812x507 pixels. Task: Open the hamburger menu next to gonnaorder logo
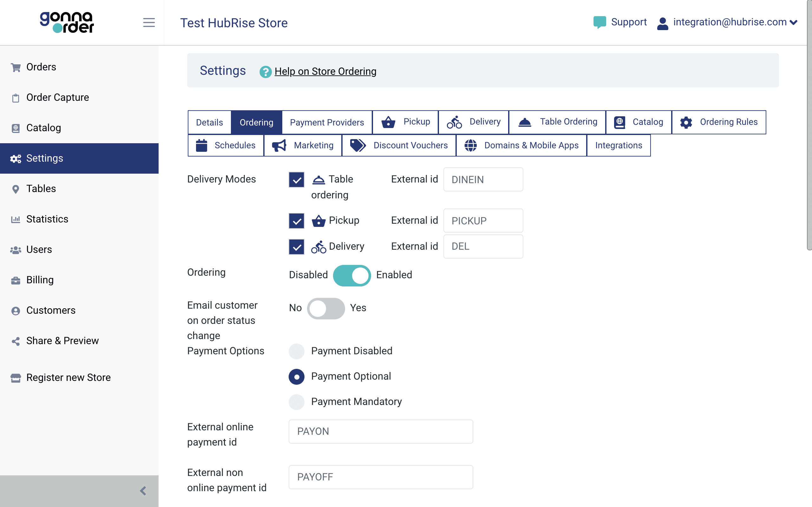149,22
